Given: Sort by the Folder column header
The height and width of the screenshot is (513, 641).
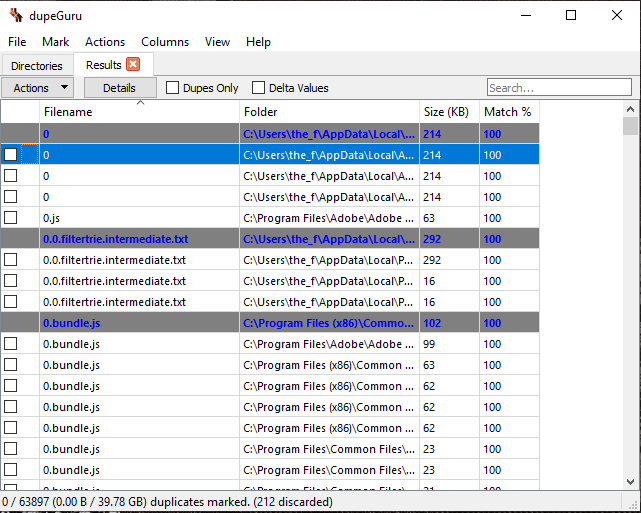Looking at the screenshot, I should click(x=329, y=112).
